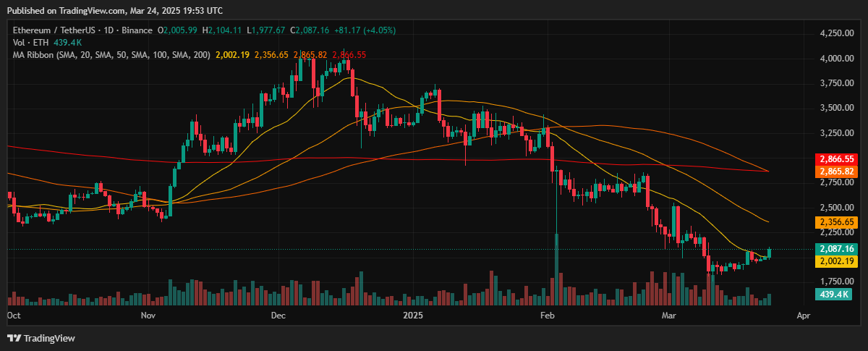Click the yellow 2,002.19 price axis tag

coord(836,261)
